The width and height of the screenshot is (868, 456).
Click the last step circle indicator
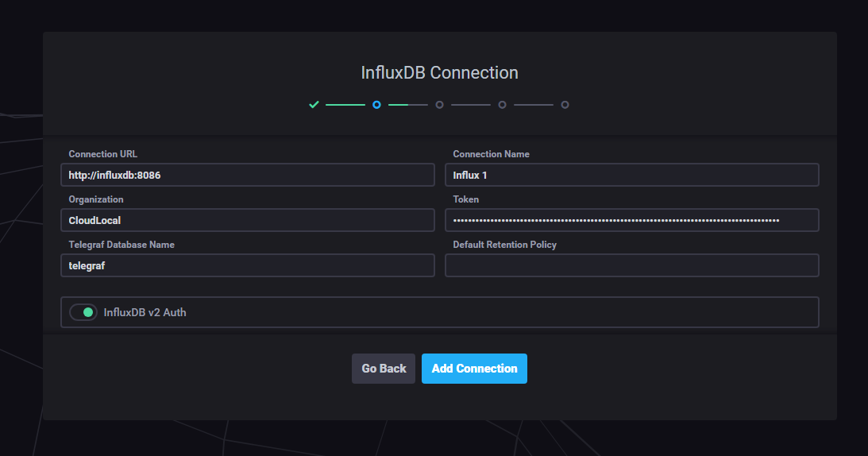tap(565, 105)
